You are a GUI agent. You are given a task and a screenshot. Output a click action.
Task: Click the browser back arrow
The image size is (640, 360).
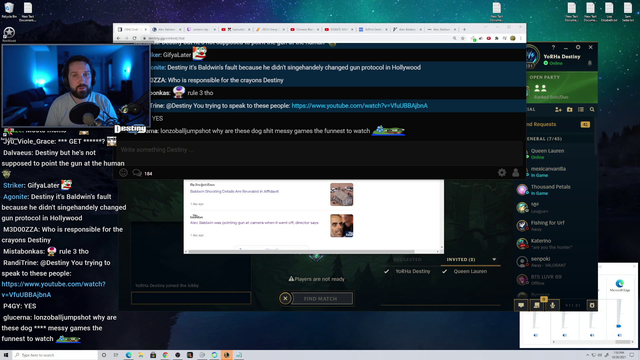click(119, 38)
